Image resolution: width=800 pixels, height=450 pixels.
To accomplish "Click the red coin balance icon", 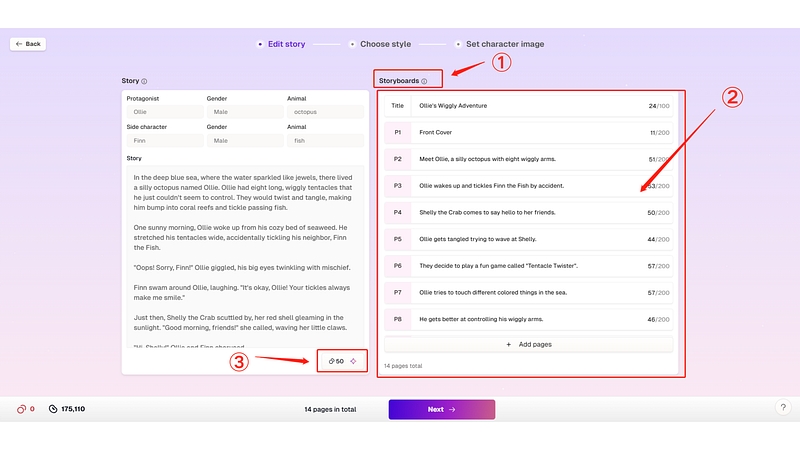I will [x=21, y=409].
